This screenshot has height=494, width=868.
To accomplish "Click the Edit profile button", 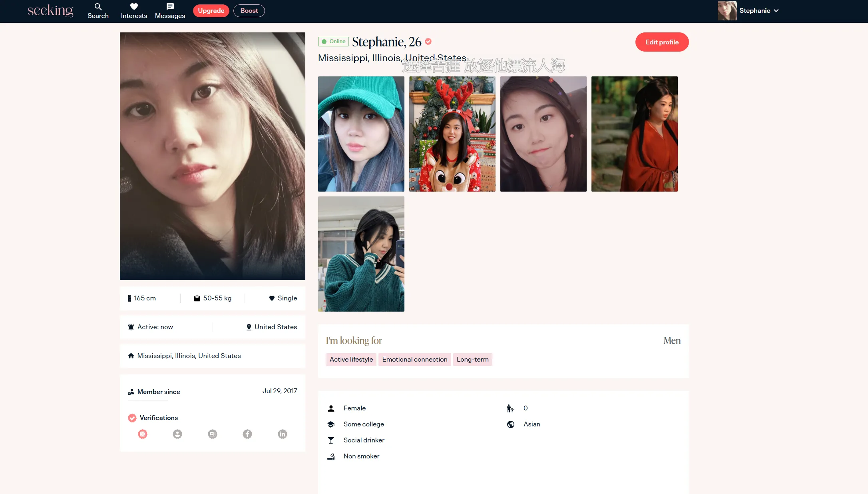I will pos(662,42).
